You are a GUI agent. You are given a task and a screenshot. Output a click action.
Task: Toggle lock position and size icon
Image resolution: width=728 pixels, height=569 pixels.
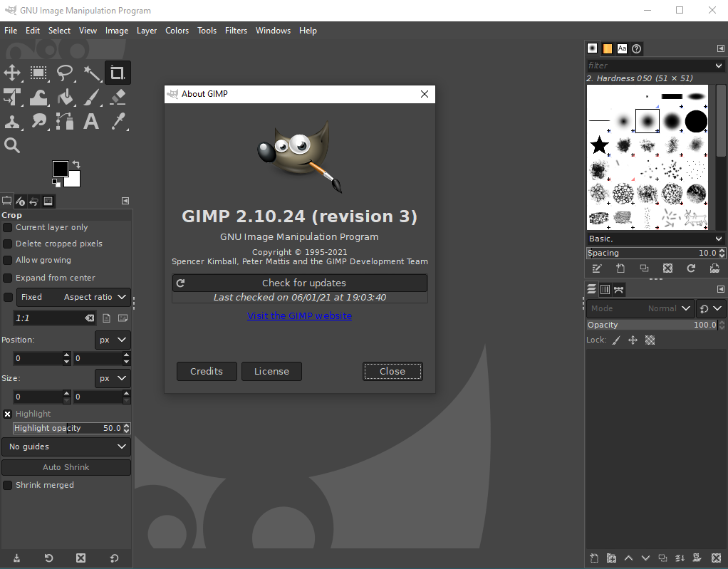click(633, 340)
